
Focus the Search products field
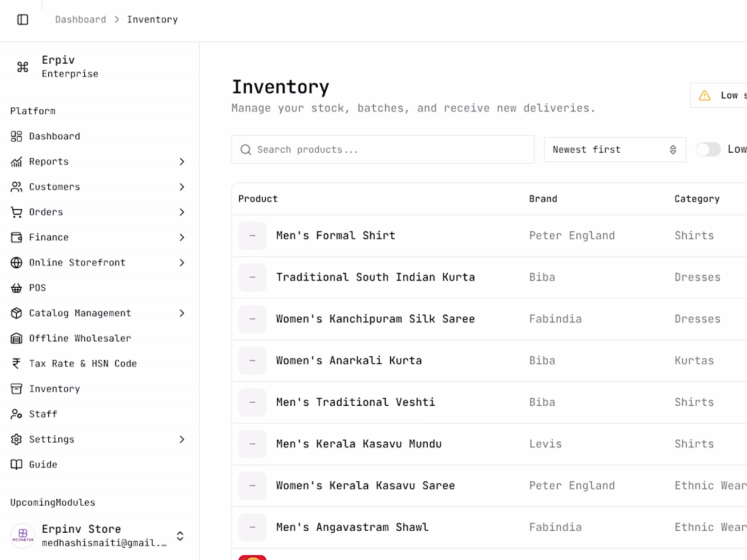[382, 149]
